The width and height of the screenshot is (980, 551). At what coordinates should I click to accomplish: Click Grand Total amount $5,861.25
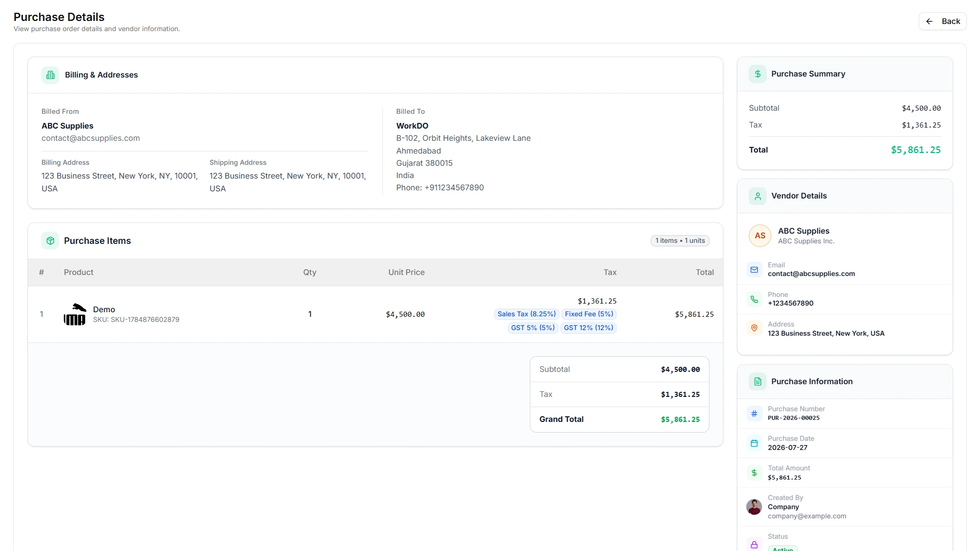(680, 420)
